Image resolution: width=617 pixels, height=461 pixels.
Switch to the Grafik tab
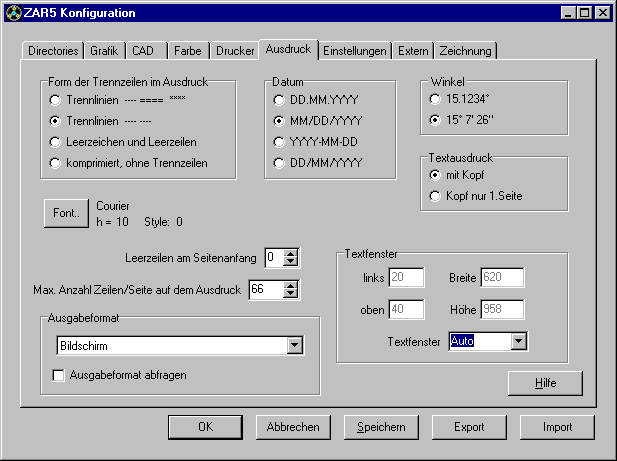coord(104,49)
